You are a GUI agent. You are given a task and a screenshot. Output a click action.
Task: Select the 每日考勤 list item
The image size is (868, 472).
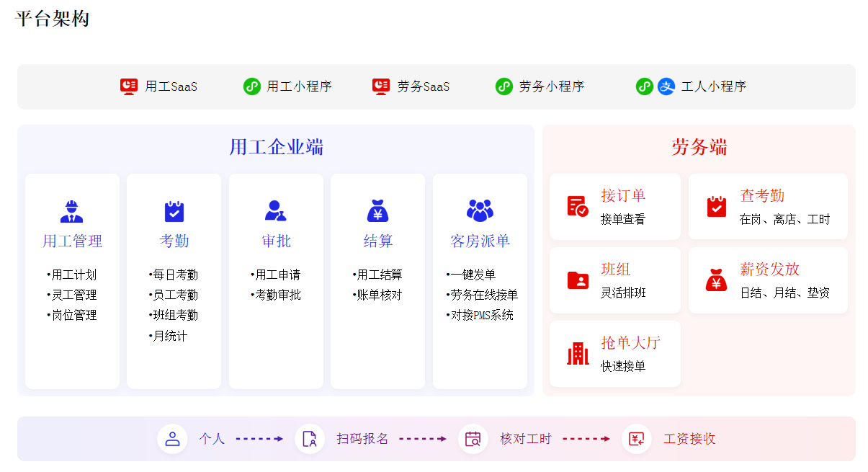click(173, 275)
